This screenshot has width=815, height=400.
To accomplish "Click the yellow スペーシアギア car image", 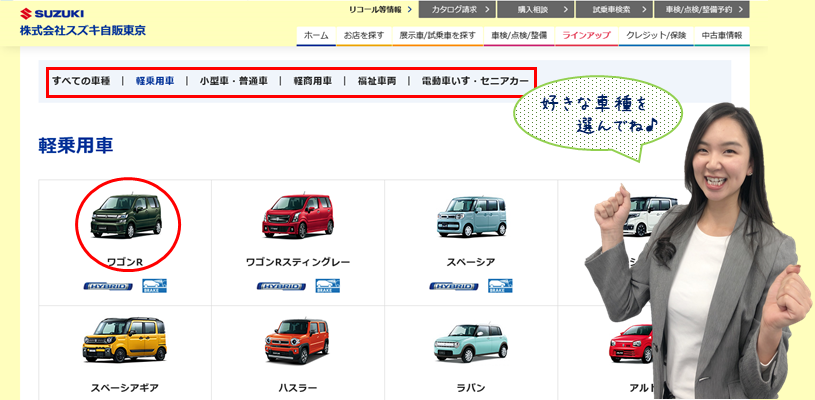I will [x=125, y=340].
